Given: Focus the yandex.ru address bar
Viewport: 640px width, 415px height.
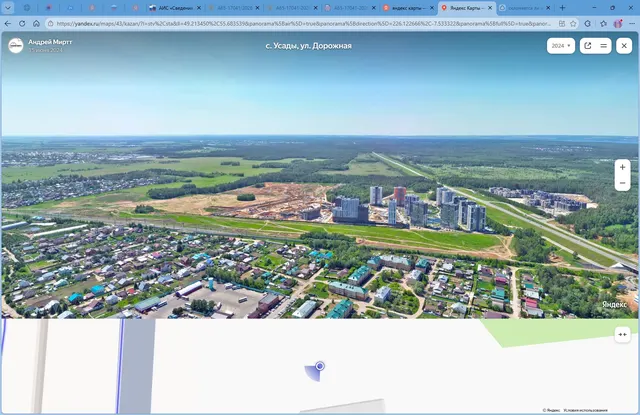Looking at the screenshot, I should pyautogui.click(x=303, y=24).
